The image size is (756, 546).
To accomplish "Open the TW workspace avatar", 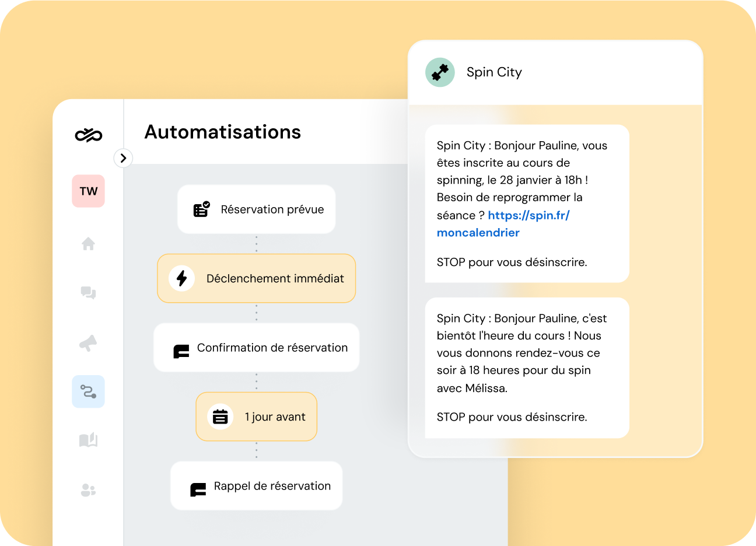I will click(x=89, y=191).
